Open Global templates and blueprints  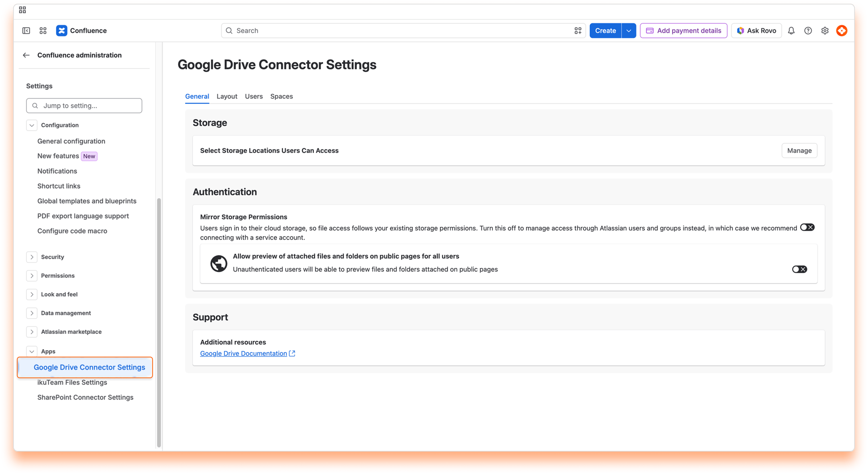(87, 201)
